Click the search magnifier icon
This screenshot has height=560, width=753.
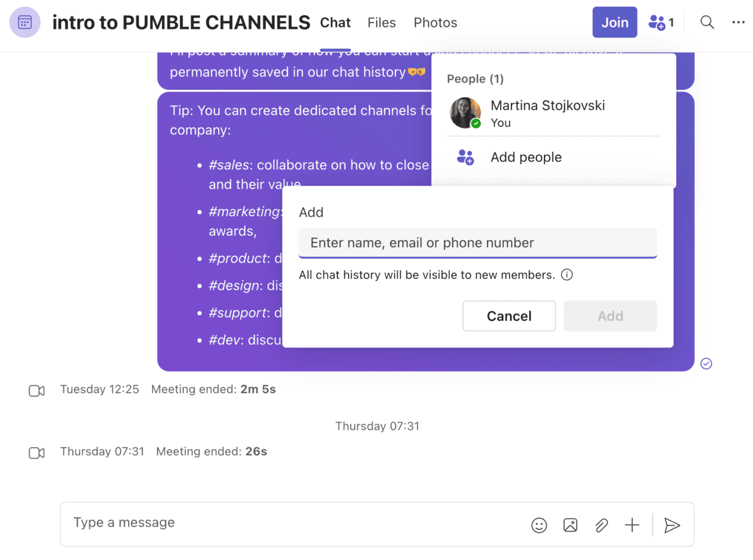tap(707, 23)
